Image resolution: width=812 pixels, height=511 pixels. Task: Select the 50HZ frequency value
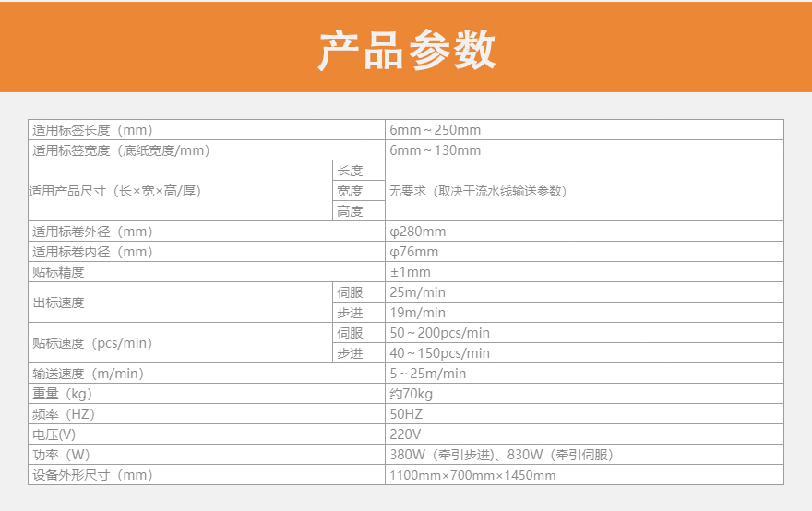[407, 414]
